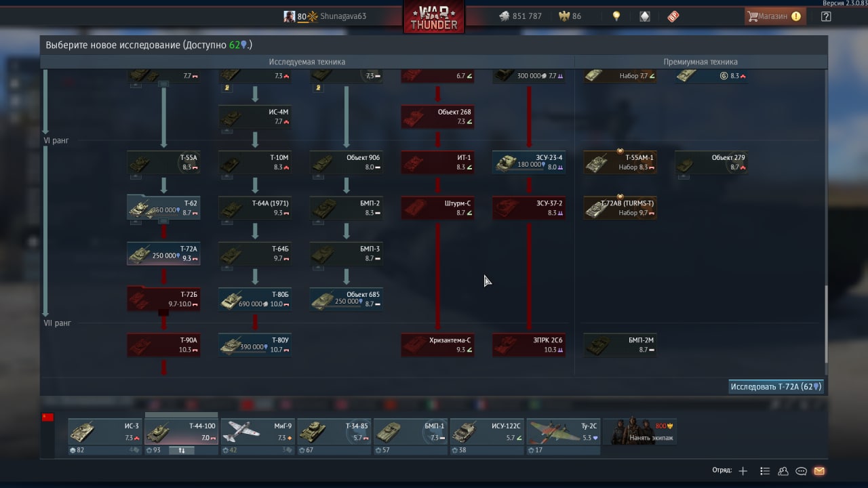868x488 pixels.
Task: Select the ИС-3 crew slot
Action: click(x=105, y=432)
